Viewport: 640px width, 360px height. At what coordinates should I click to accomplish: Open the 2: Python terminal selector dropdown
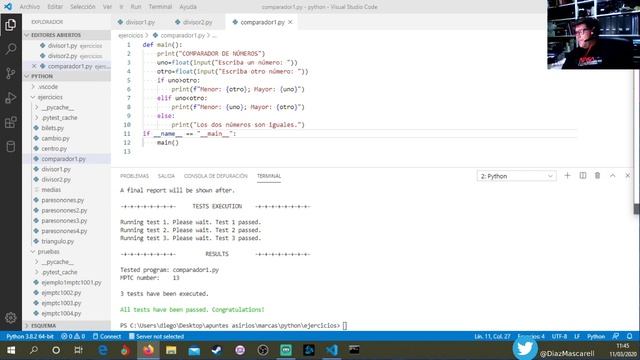click(516, 176)
